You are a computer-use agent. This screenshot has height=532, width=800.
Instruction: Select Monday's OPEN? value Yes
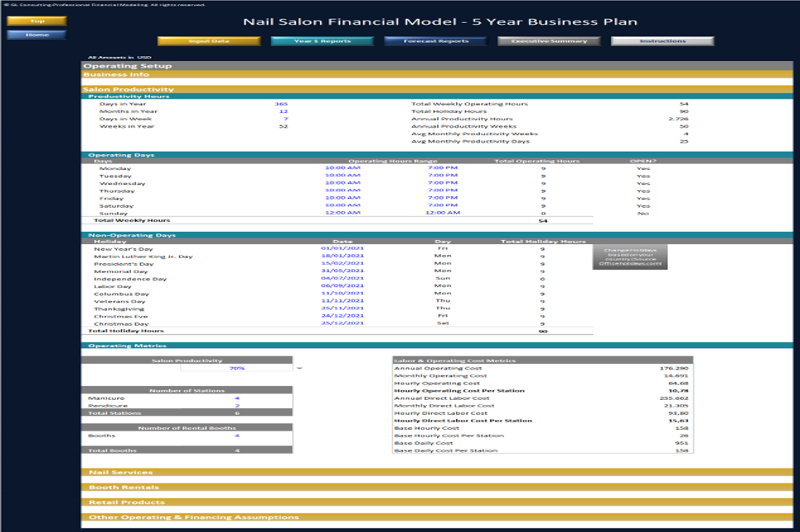tap(643, 168)
